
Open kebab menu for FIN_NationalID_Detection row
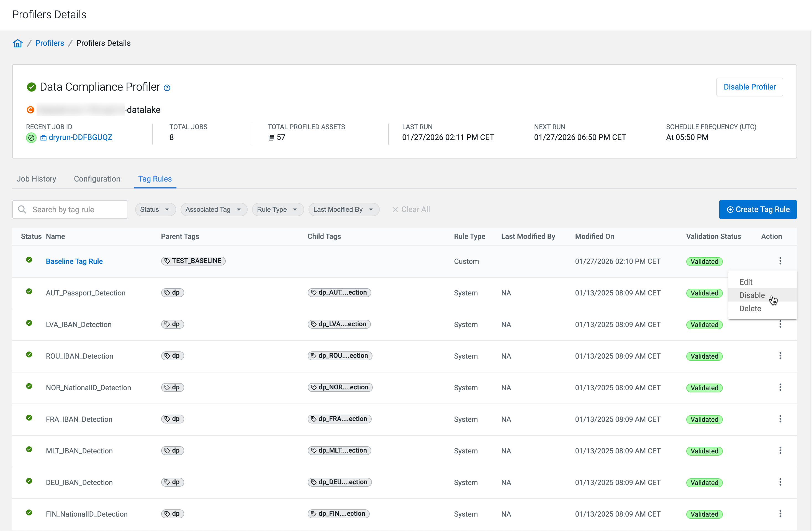click(780, 514)
